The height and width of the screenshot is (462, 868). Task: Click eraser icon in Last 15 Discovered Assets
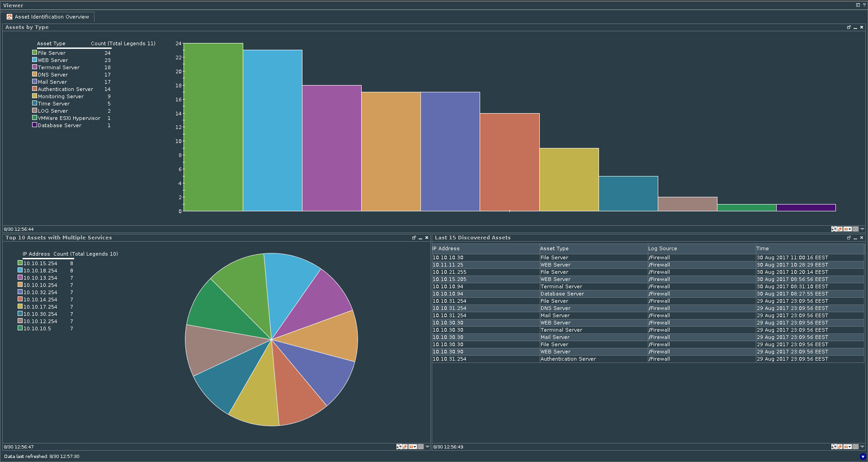click(x=840, y=447)
